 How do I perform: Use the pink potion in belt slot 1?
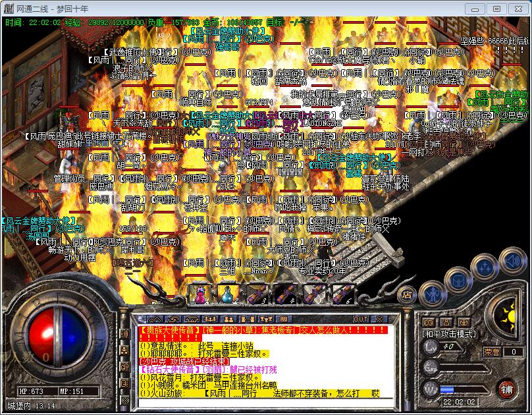coord(200,294)
